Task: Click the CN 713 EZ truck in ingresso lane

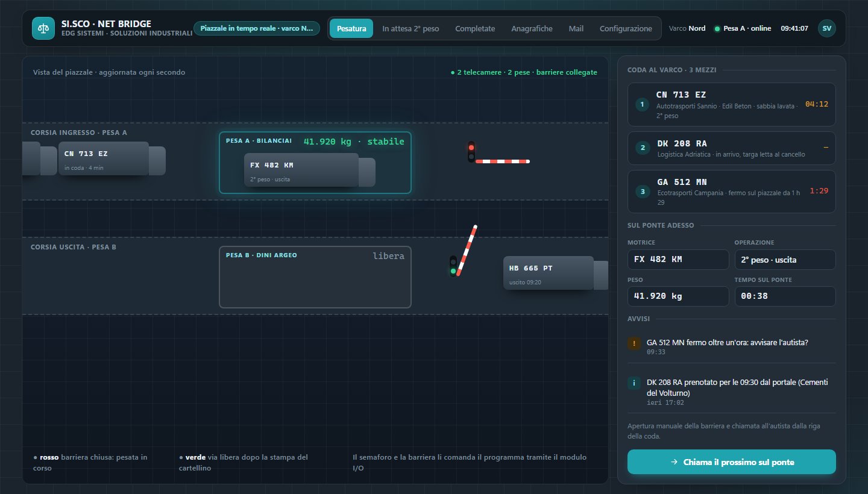Action: click(112, 158)
